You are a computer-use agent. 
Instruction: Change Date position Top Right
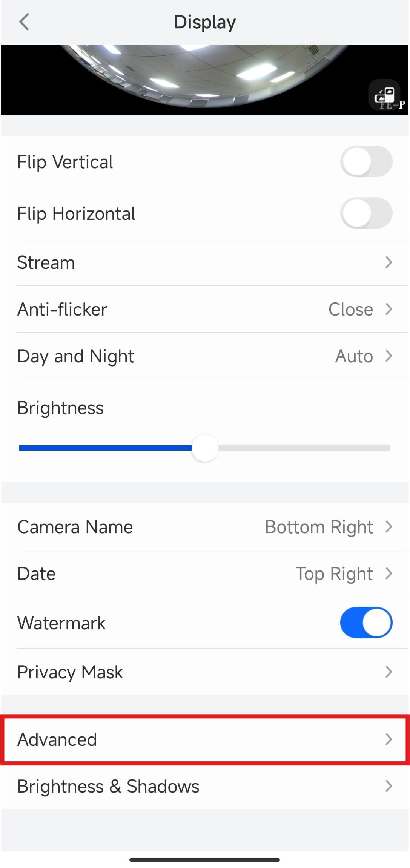[x=334, y=574]
